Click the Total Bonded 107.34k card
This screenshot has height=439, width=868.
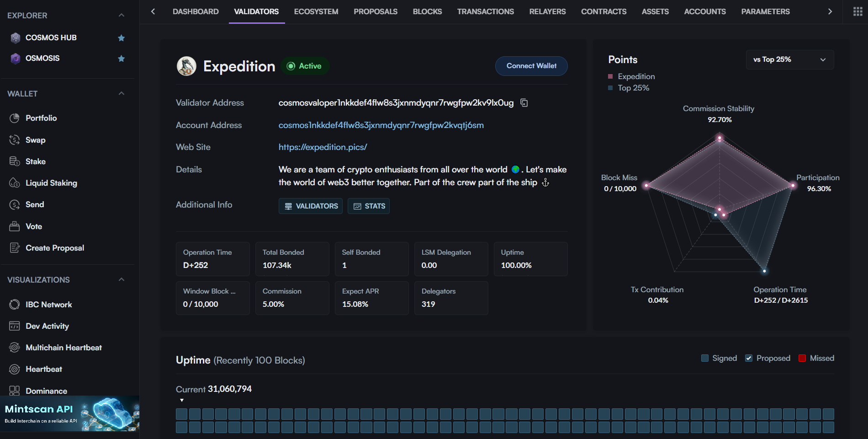click(x=292, y=259)
